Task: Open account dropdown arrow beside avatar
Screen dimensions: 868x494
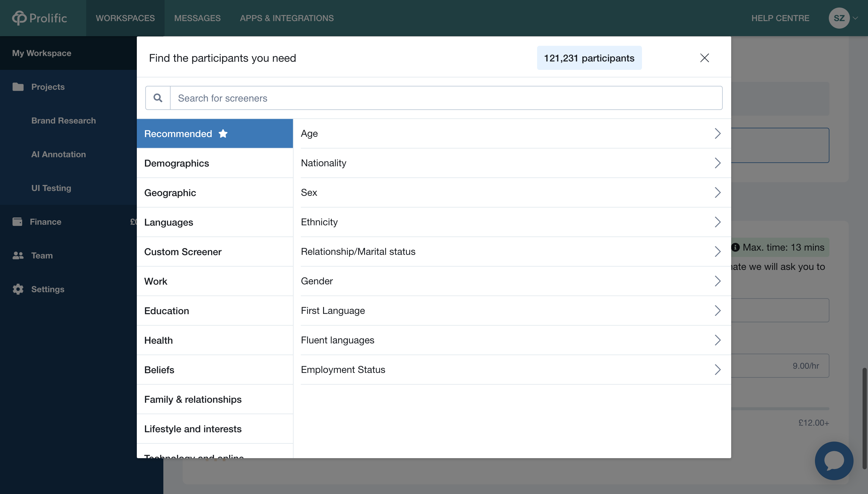Action: pyautogui.click(x=856, y=18)
